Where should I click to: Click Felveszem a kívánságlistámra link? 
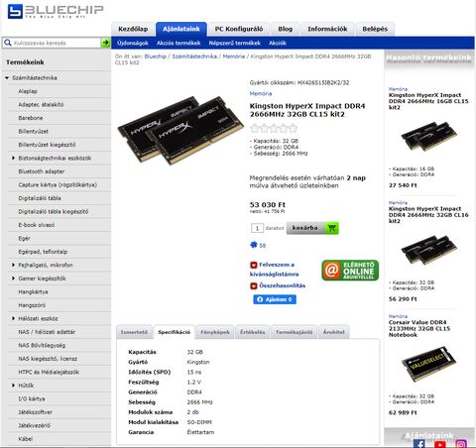coord(274,270)
